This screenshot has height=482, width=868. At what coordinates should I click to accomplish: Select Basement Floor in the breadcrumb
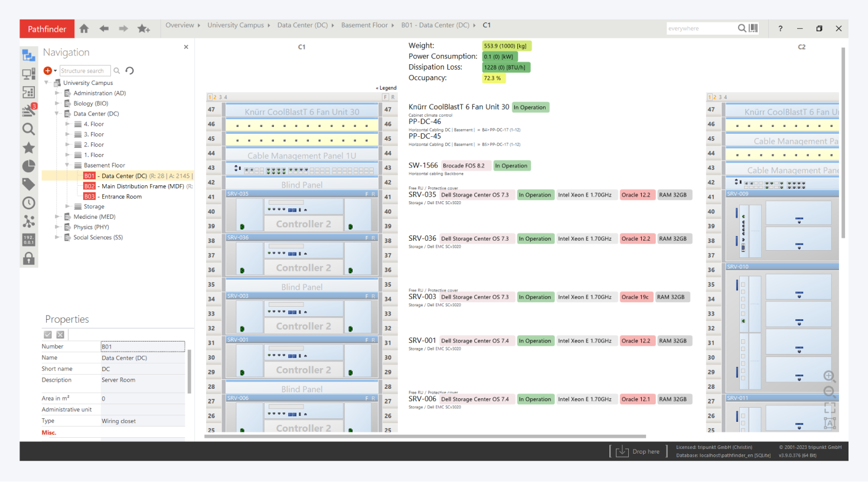pyautogui.click(x=364, y=25)
